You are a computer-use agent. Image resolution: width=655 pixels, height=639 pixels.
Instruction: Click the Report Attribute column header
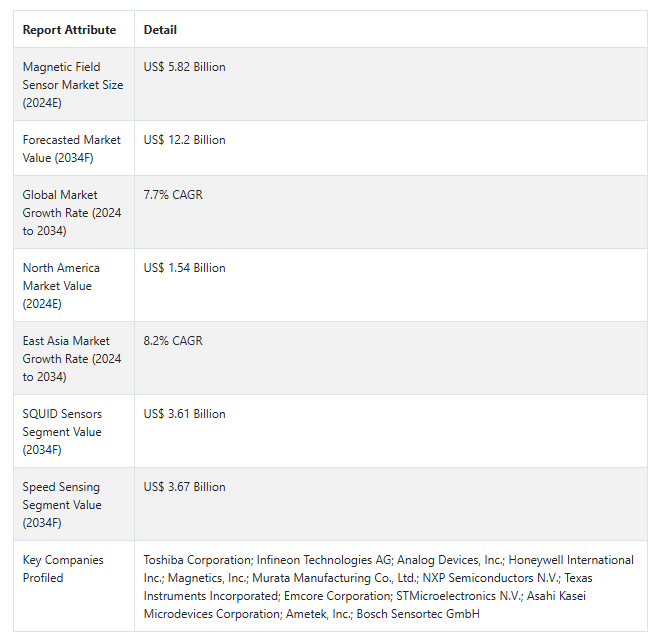point(69,30)
